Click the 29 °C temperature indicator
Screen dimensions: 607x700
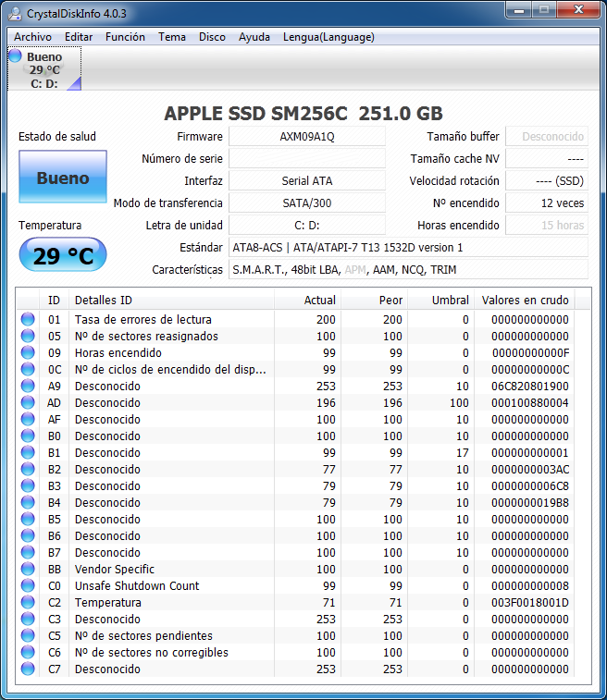coord(63,255)
